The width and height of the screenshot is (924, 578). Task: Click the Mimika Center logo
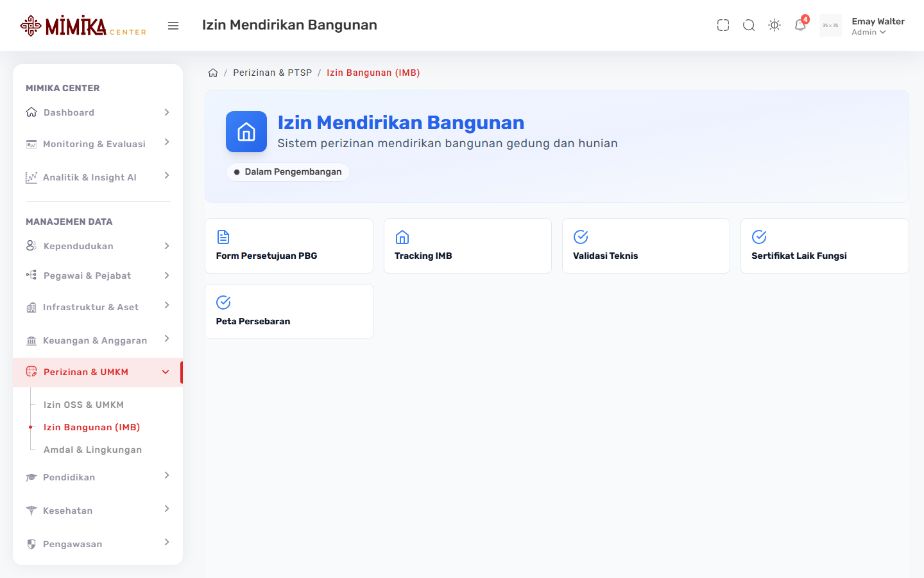point(83,26)
